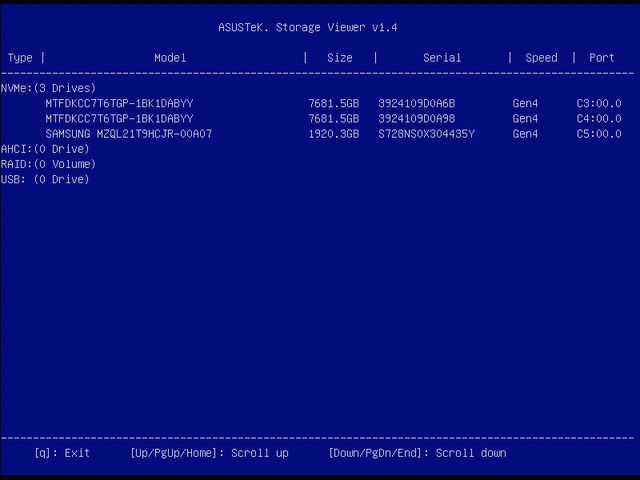This screenshot has height=480, width=640.
Task: Click the Gen4 speed of the Samsung drive
Action: pyautogui.click(x=525, y=134)
